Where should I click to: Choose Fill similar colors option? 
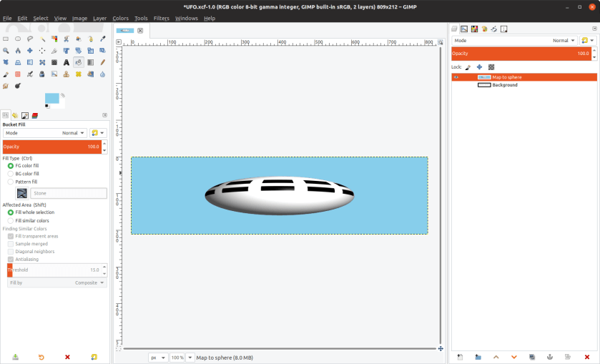click(x=11, y=220)
